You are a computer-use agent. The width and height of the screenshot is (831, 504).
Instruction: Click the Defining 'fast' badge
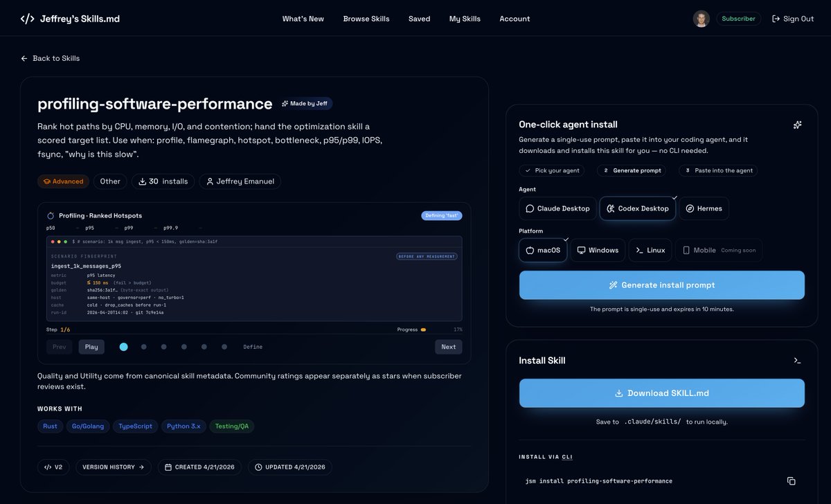[x=442, y=216]
